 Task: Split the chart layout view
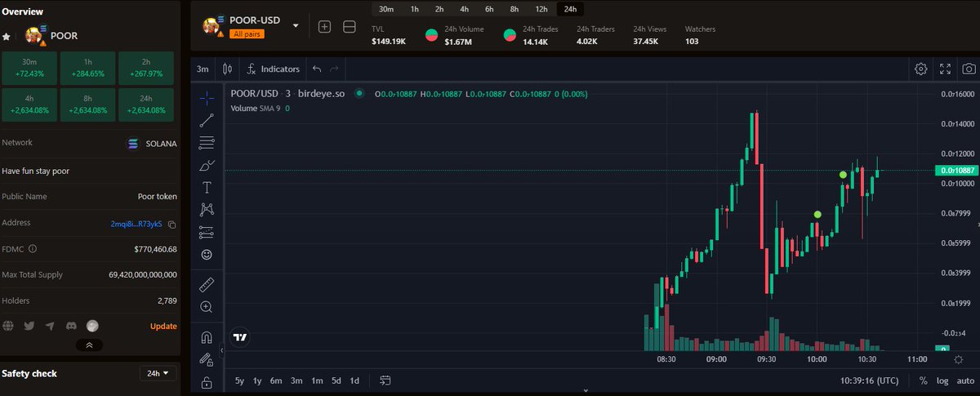point(350,27)
